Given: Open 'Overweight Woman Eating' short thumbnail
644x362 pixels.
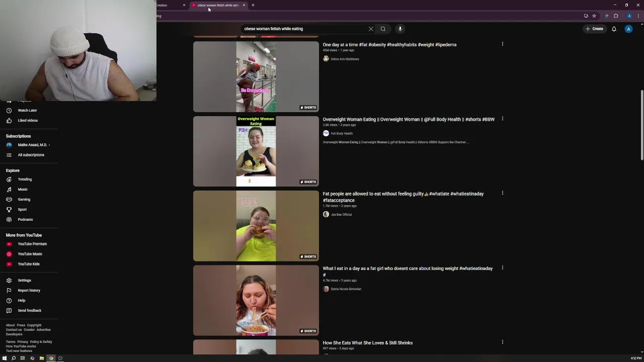Looking at the screenshot, I should point(256,151).
